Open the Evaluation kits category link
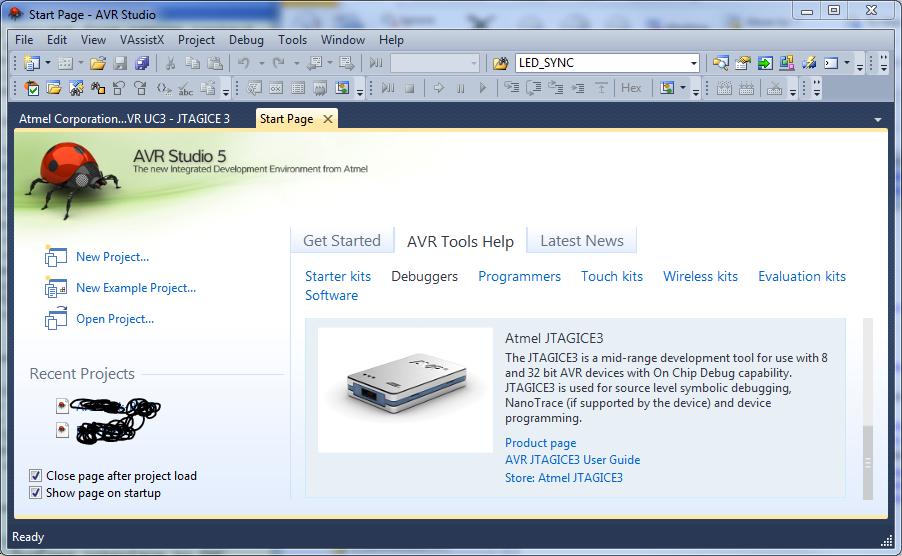Screen dimensions: 902x556 coord(801,277)
